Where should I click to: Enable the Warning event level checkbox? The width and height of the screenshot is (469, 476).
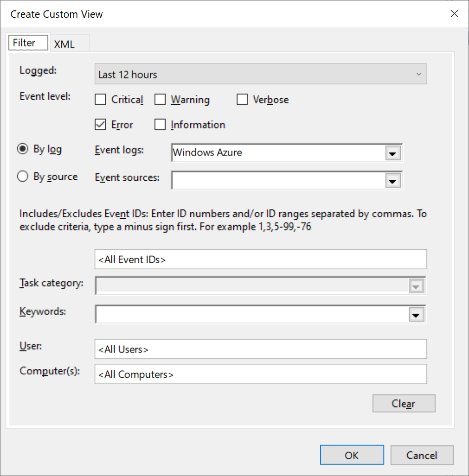tap(160, 99)
